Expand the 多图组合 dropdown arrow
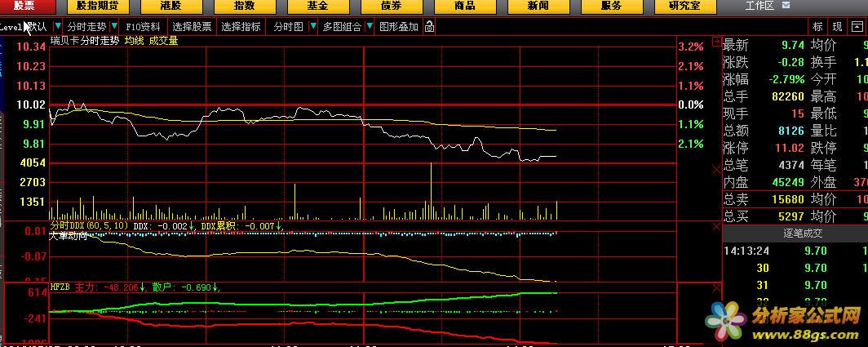Viewport: 868px width, 347px height. pos(369,27)
